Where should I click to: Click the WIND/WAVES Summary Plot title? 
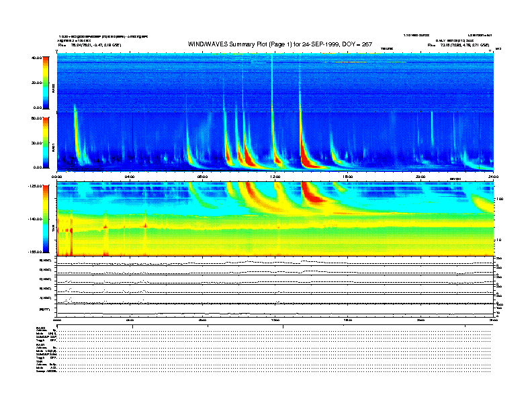tap(280, 44)
